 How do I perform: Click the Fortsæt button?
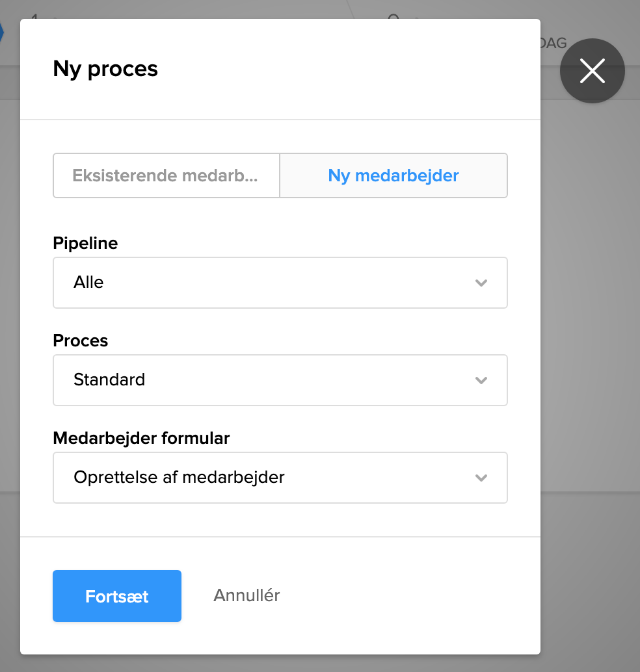(116, 595)
